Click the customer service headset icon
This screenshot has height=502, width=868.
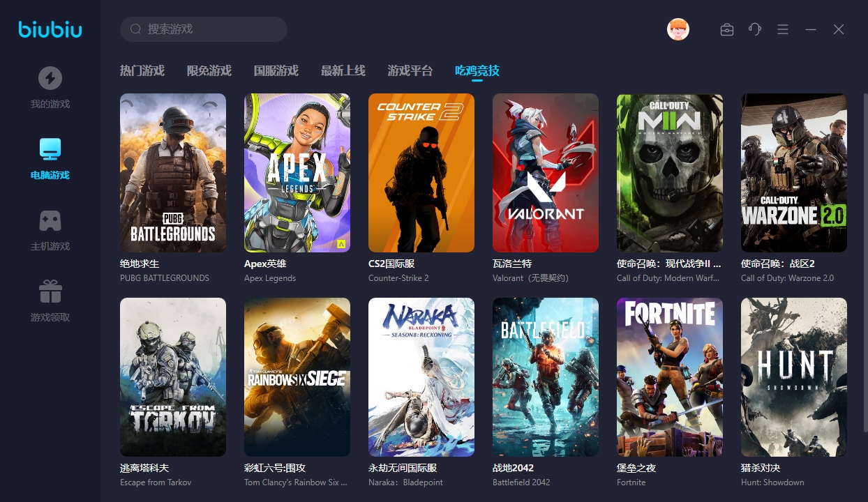pos(754,29)
